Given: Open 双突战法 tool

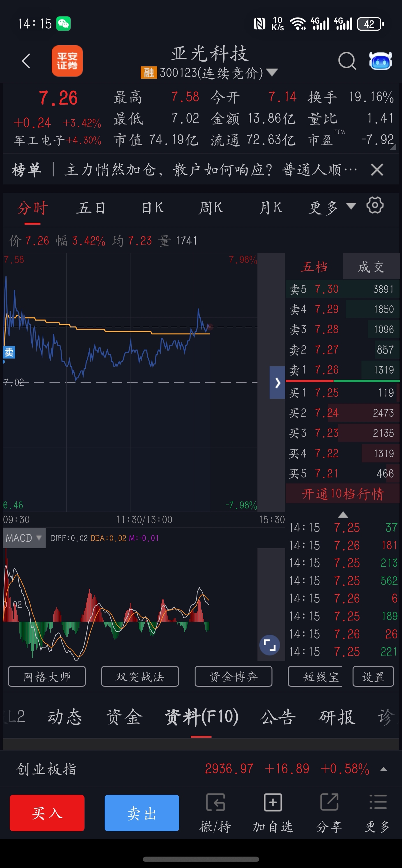Looking at the screenshot, I should (140, 676).
